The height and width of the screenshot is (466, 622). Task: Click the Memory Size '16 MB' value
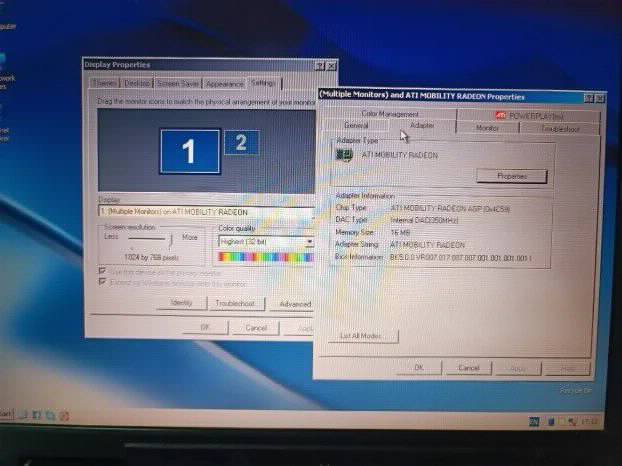(400, 232)
